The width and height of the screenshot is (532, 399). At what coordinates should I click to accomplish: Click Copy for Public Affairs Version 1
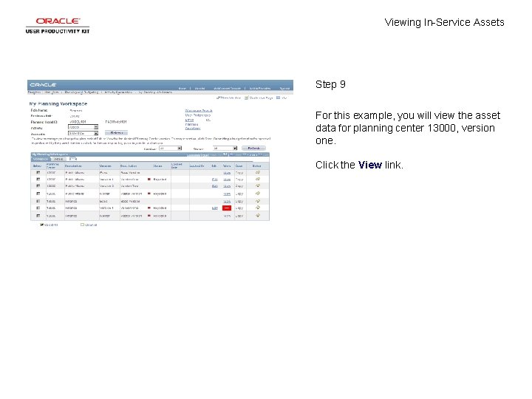pos(239,179)
